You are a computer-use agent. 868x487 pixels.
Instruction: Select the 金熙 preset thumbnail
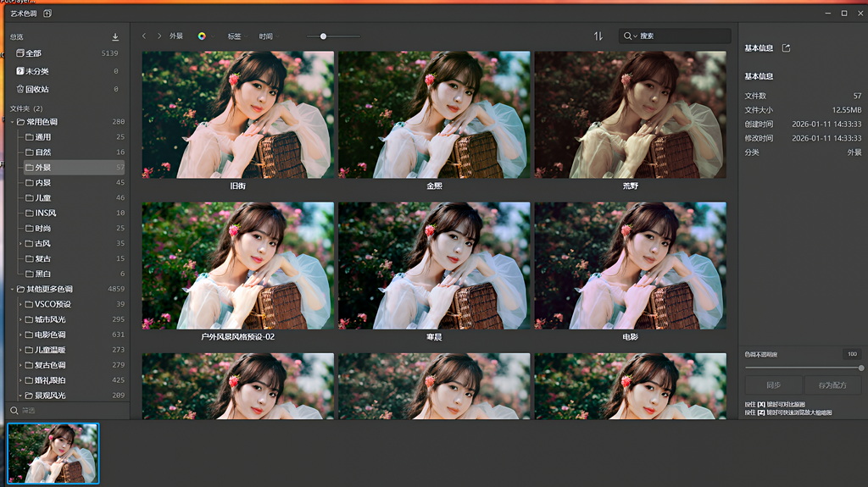[x=434, y=114]
